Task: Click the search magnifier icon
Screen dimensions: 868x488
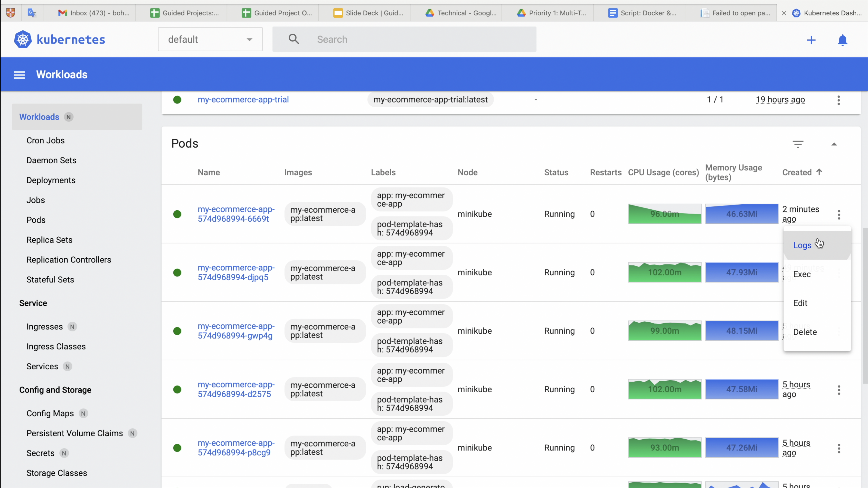Action: 294,39
